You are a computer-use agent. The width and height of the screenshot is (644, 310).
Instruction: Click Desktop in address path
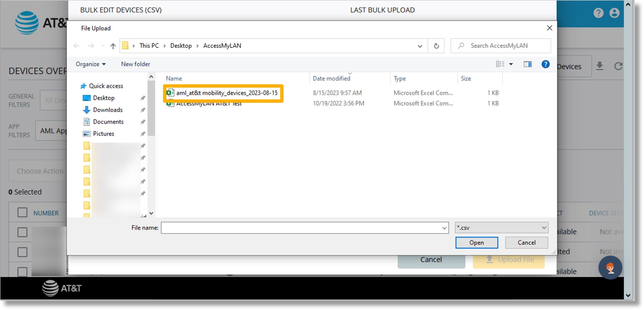tap(181, 46)
